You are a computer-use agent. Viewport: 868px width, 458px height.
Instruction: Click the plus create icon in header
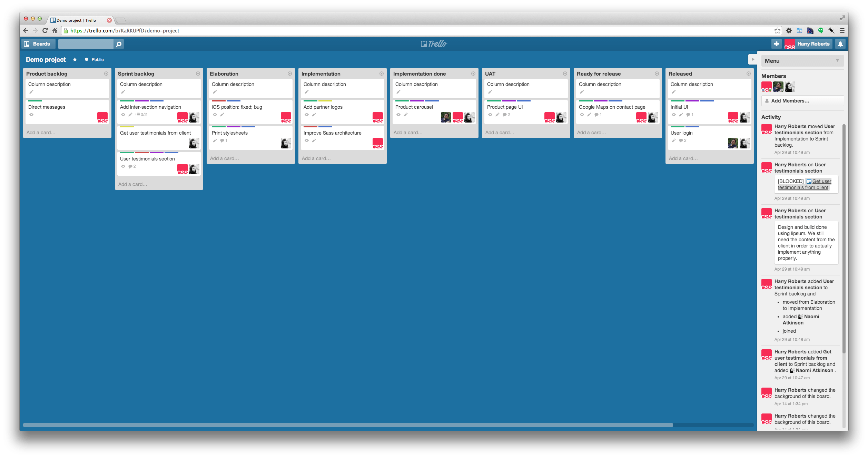pyautogui.click(x=776, y=44)
